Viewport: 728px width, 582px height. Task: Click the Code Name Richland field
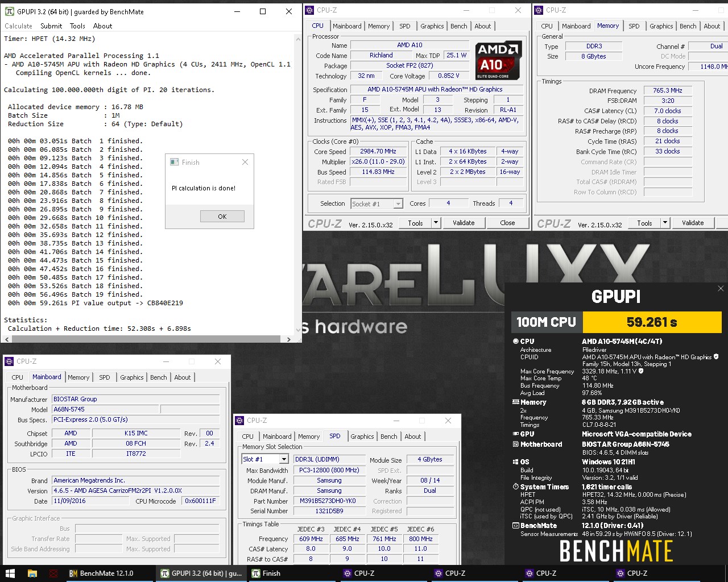[381, 55]
